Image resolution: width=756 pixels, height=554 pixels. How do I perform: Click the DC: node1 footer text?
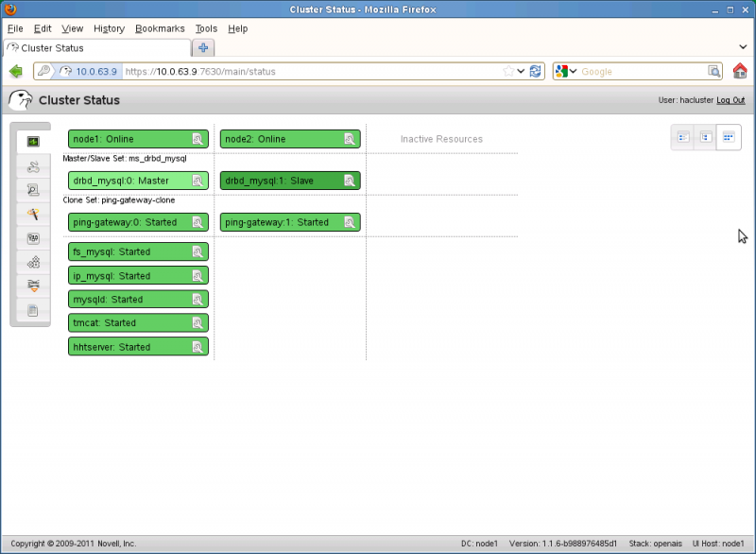pyautogui.click(x=479, y=544)
